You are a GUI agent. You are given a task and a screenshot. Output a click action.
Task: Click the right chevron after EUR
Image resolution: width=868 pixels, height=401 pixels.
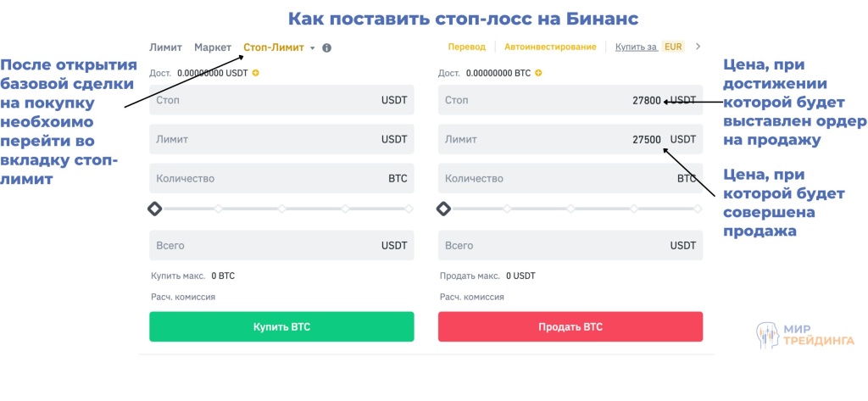click(x=698, y=47)
